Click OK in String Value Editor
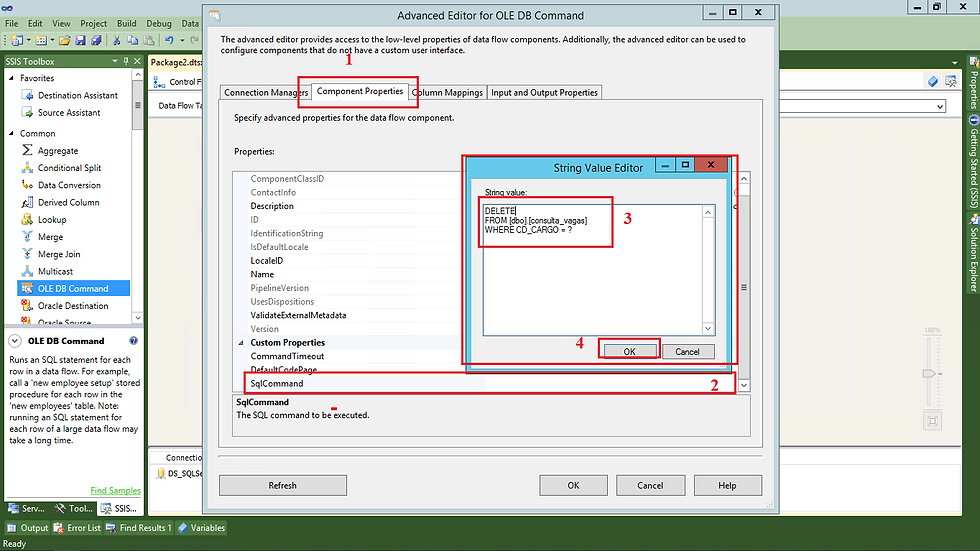 pos(629,352)
